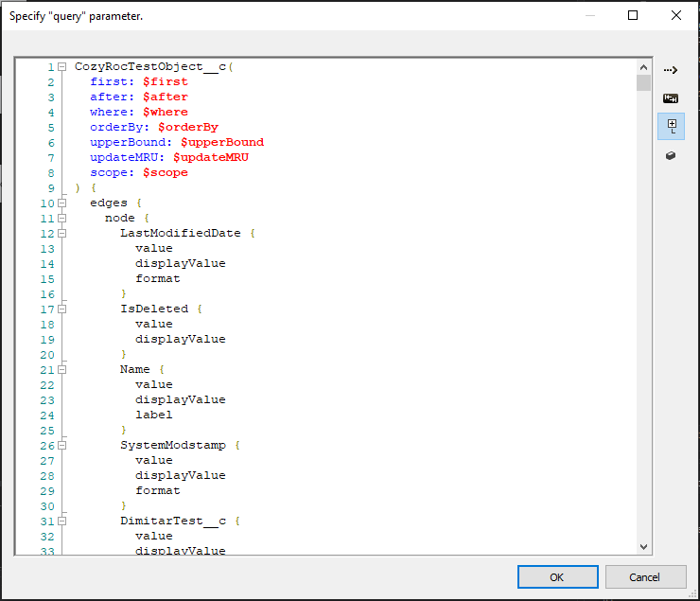Image resolution: width=700 pixels, height=601 pixels.
Task: Toggle the highlighted code folding outline icon
Action: [x=671, y=126]
